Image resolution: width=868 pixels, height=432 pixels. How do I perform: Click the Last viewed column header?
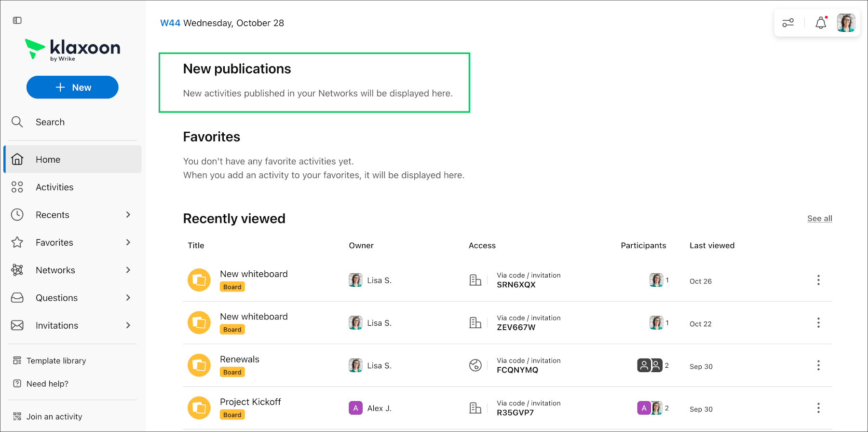[712, 245]
